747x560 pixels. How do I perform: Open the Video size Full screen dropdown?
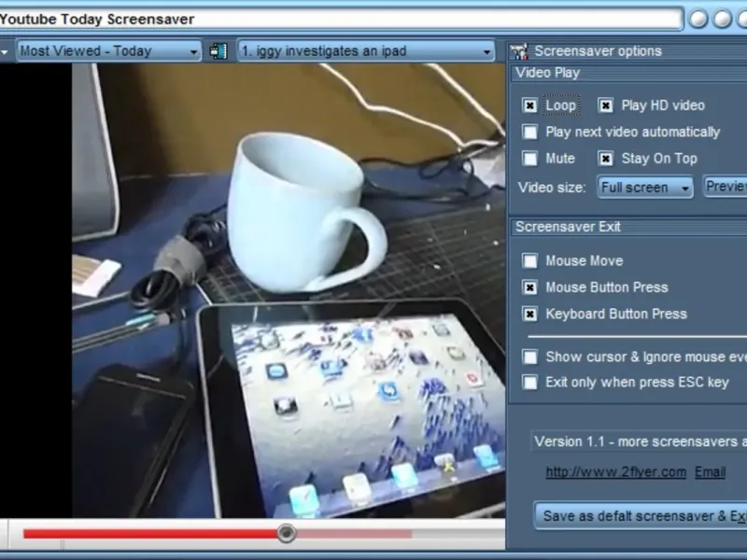[645, 188]
